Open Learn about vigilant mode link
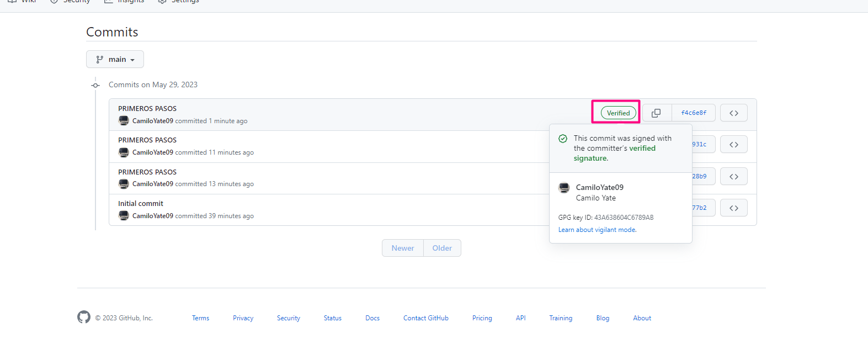 point(597,230)
